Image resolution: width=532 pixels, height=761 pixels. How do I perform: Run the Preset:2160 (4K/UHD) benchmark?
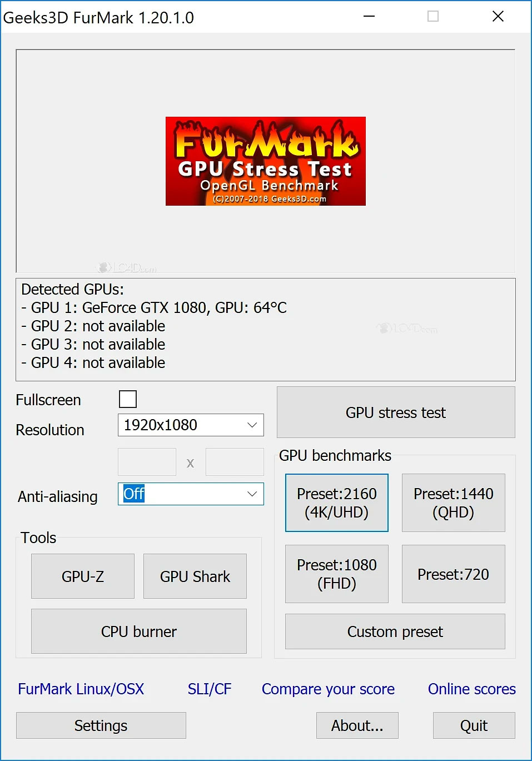[337, 503]
